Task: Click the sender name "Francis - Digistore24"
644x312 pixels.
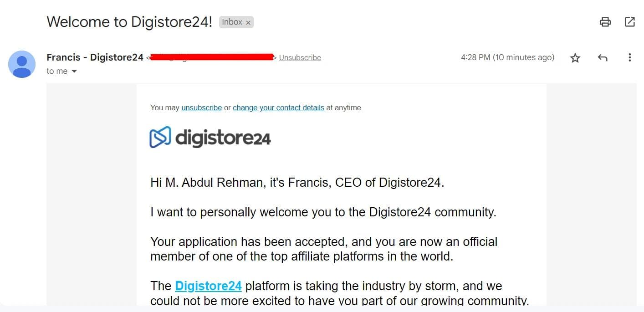Action: pos(95,57)
